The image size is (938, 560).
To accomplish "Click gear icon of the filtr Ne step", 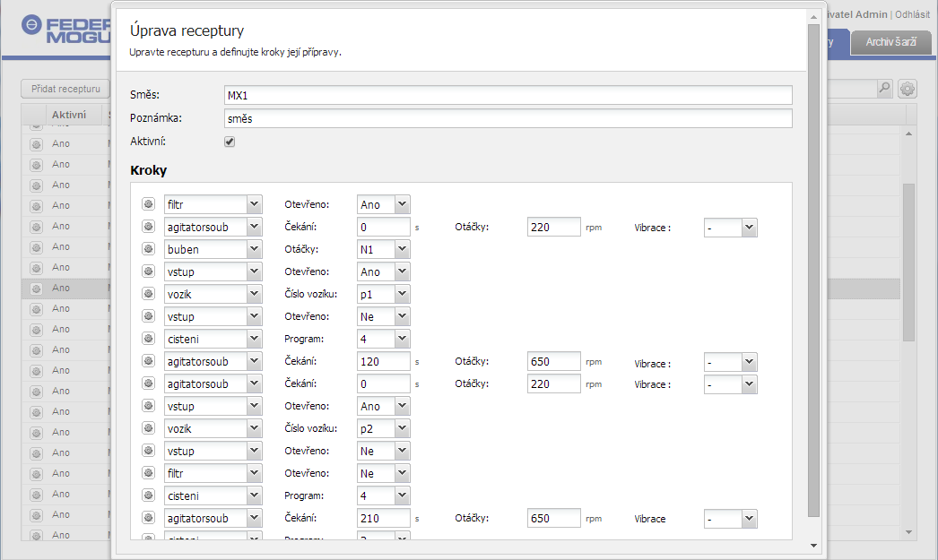I will [x=148, y=473].
